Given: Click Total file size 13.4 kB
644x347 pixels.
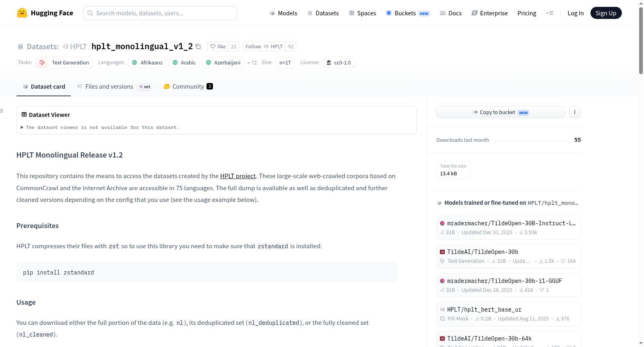Looking at the screenshot, I should (453, 170).
